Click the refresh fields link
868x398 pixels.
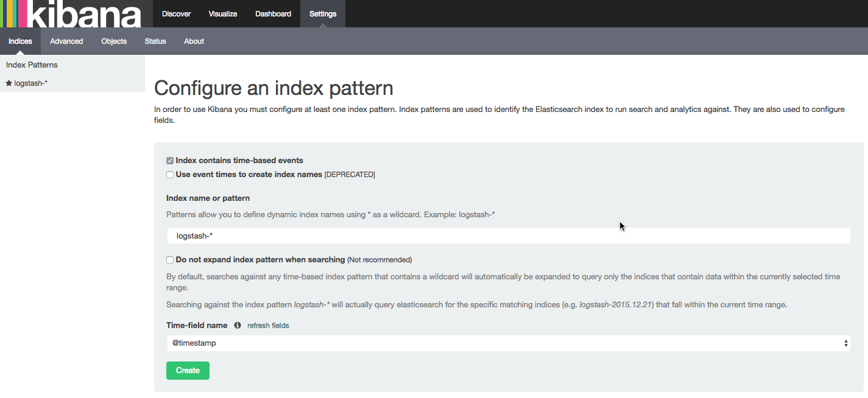coord(268,326)
